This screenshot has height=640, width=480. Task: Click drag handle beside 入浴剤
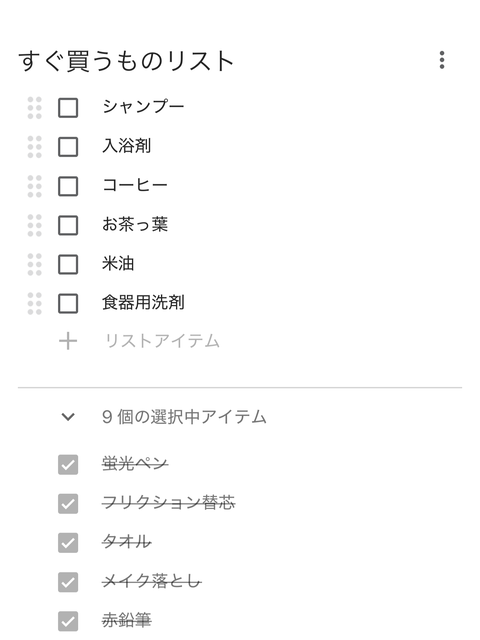click(35, 147)
